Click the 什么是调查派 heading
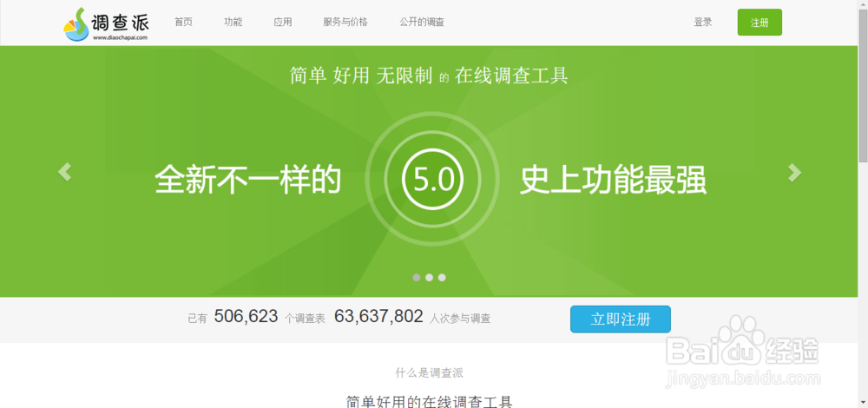The image size is (868, 408). click(429, 372)
